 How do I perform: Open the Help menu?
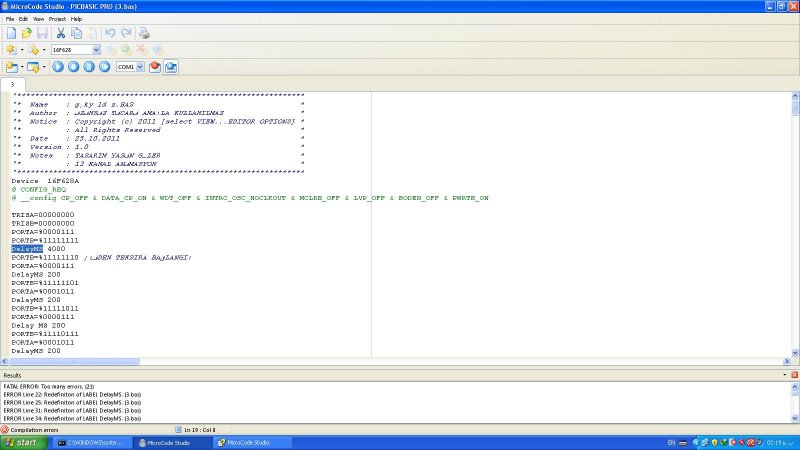(76, 19)
